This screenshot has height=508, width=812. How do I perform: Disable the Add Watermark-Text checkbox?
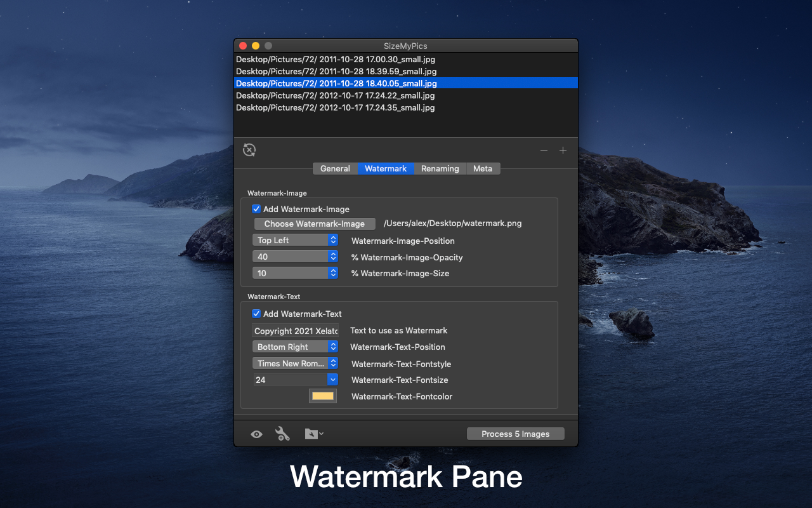(x=256, y=314)
